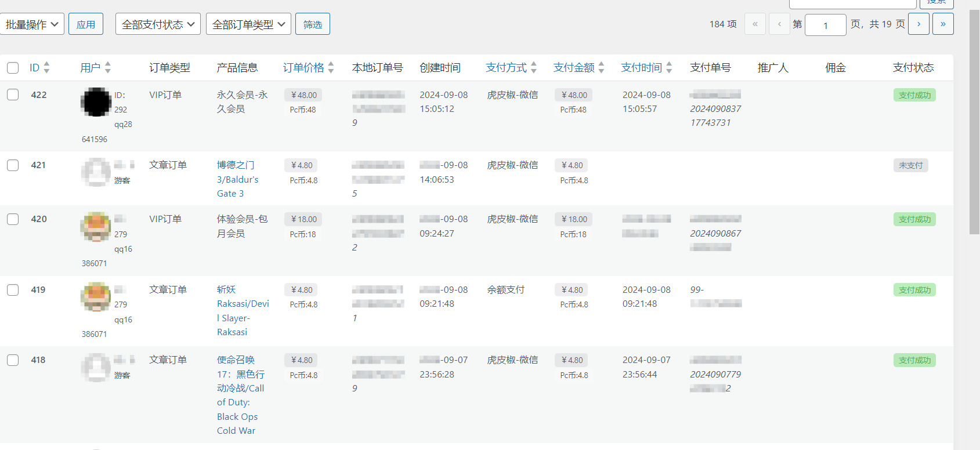This screenshot has height=450, width=980.
Task: Open 博德之门3/Baldur's Gate 3 product link
Action: point(238,179)
